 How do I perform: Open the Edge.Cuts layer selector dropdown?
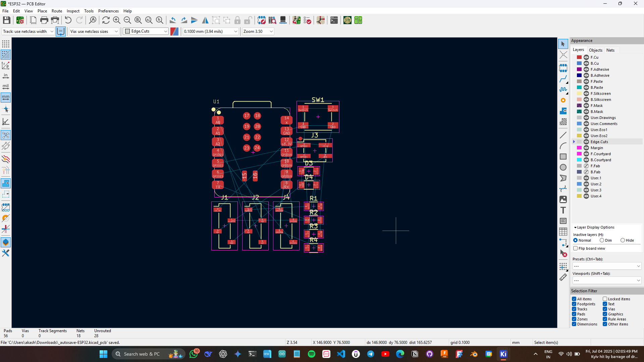click(146, 31)
